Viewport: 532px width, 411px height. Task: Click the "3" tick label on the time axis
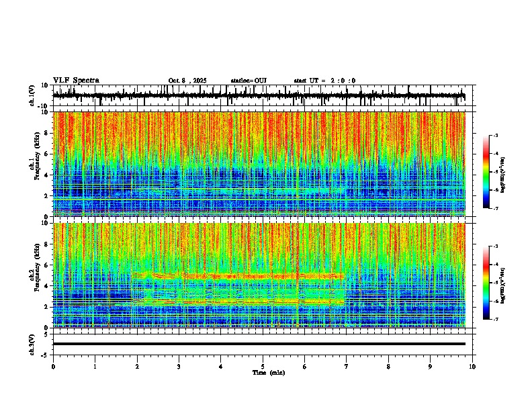[x=179, y=367]
